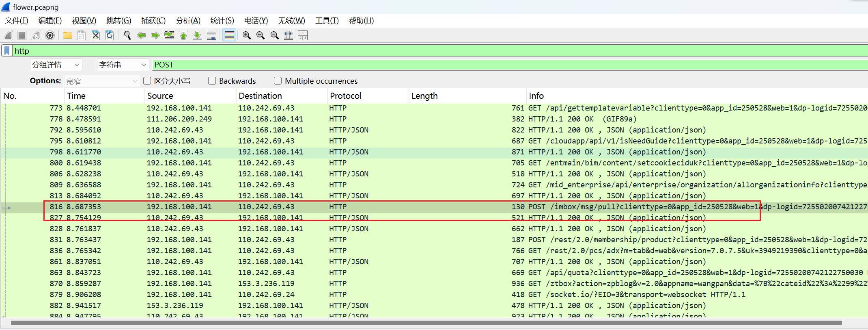Screen dimensions: 868x330
Task: Check the Backwards search option
Action: point(212,81)
